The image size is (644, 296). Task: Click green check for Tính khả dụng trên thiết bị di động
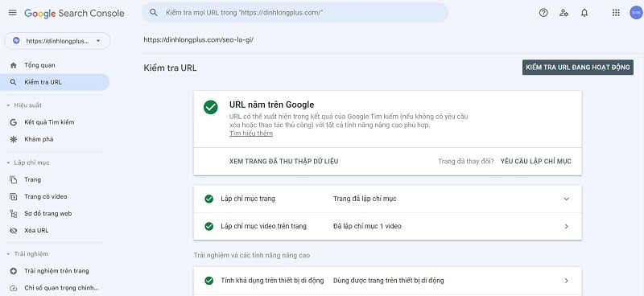[209, 281]
